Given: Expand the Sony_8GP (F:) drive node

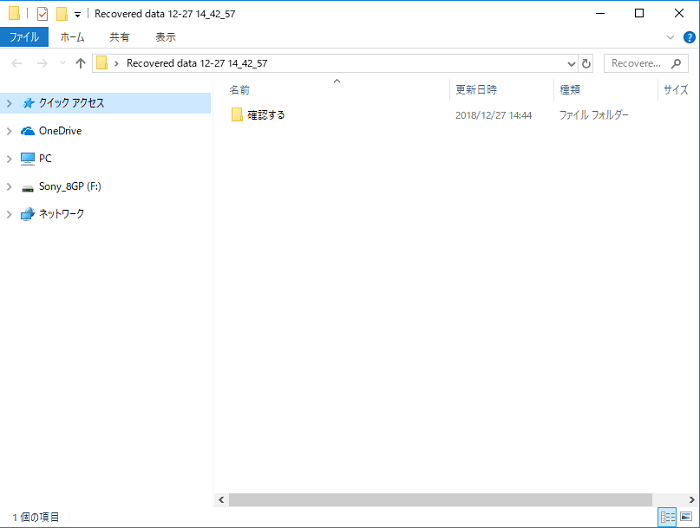Looking at the screenshot, I should [x=9, y=187].
